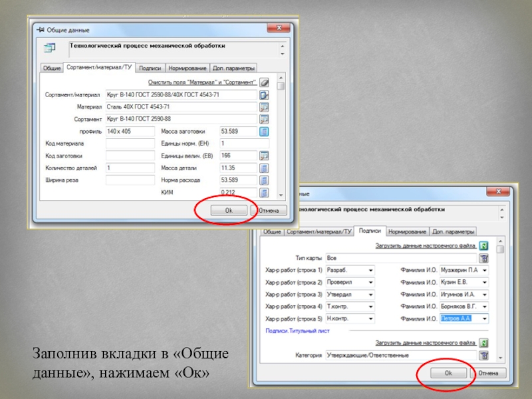Image resolution: width=532 pixels, height=399 pixels.
Task: Open lookup icon next to the Материал field
Action: point(264,107)
